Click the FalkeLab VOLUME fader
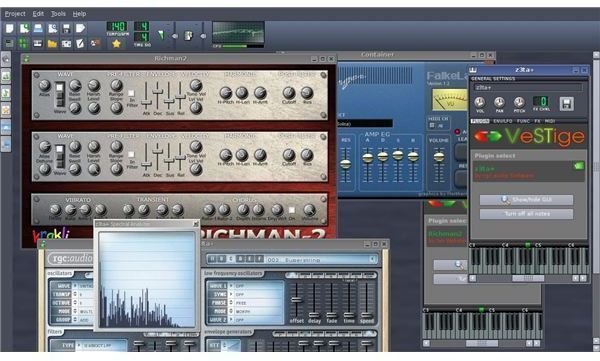Viewport: 600px width, 361px height. pos(439,157)
